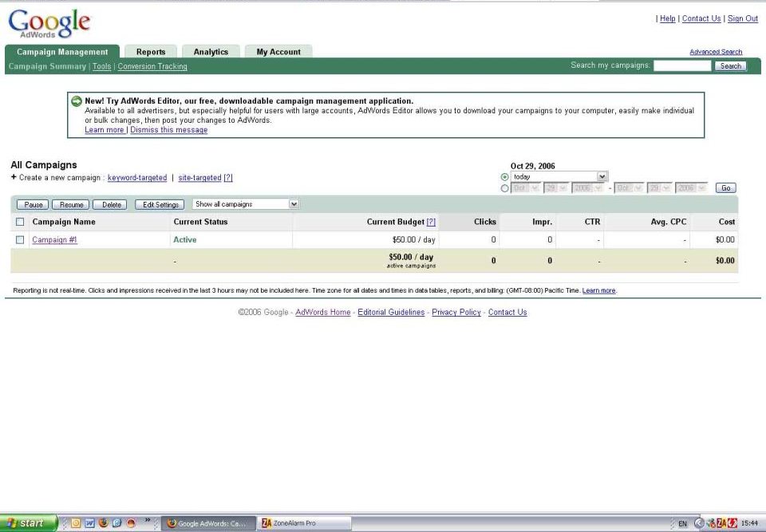766x532 pixels.
Task: Create a keyword-targeted campaign link
Action: [x=137, y=178]
